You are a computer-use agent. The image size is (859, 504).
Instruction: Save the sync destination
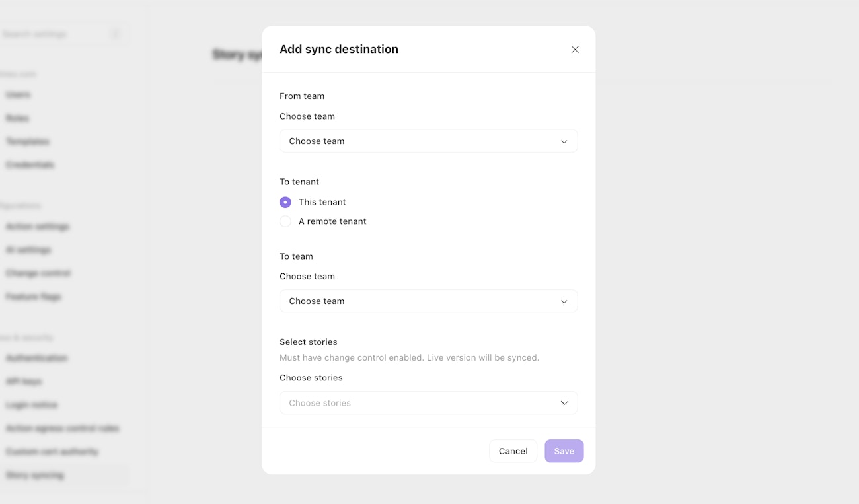tap(564, 451)
